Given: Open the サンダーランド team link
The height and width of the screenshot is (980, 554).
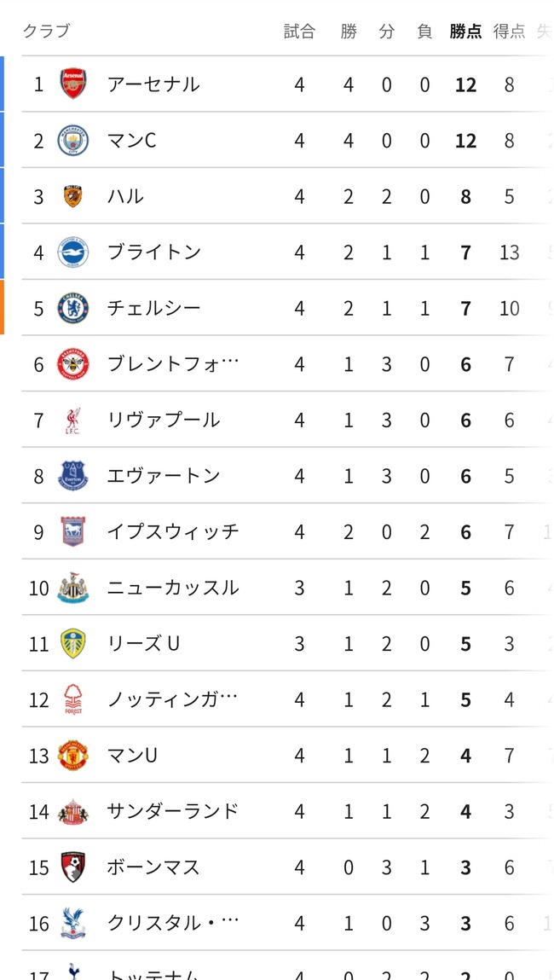Looking at the screenshot, I should [x=173, y=811].
